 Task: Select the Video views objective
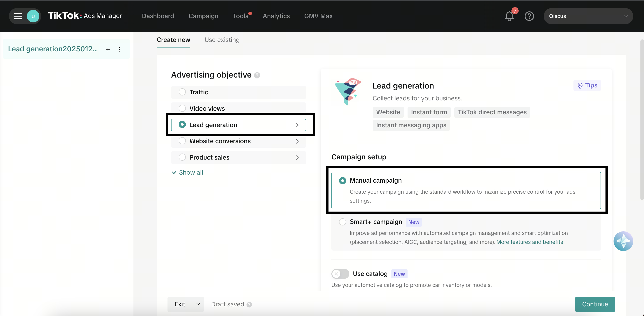click(238, 108)
